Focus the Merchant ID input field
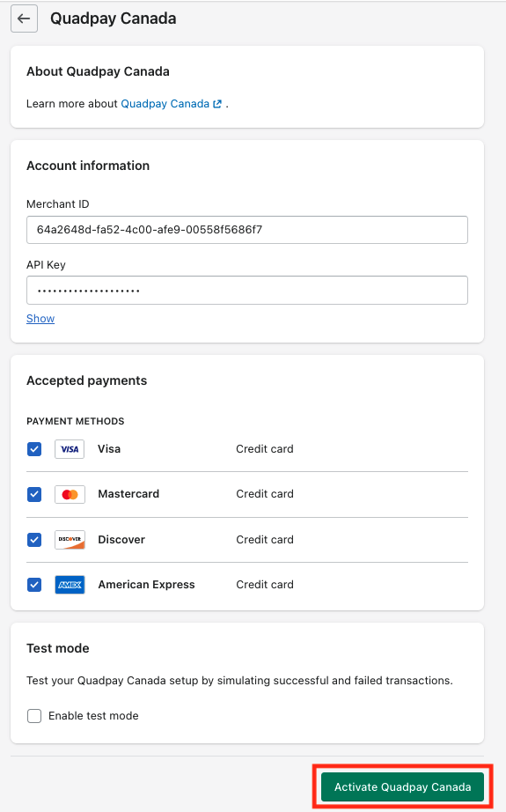This screenshot has height=812, width=506. coord(247,230)
